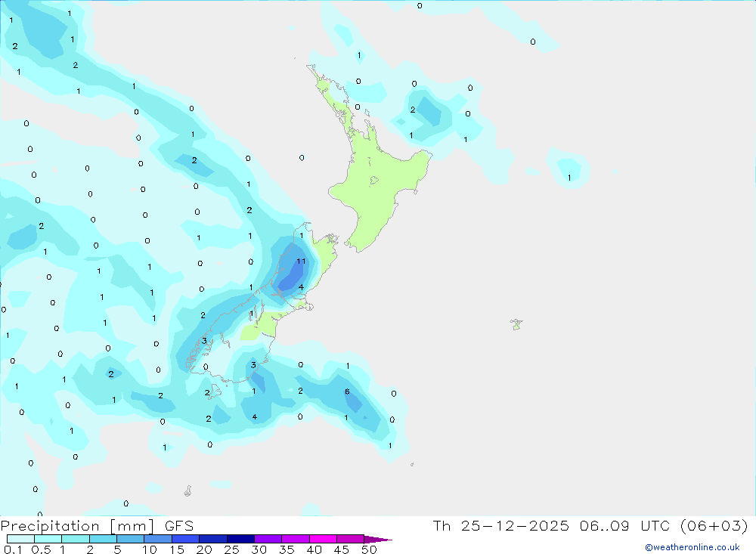
Task: Click the 25–30 mm navy legend swatch
Action: [240, 539]
